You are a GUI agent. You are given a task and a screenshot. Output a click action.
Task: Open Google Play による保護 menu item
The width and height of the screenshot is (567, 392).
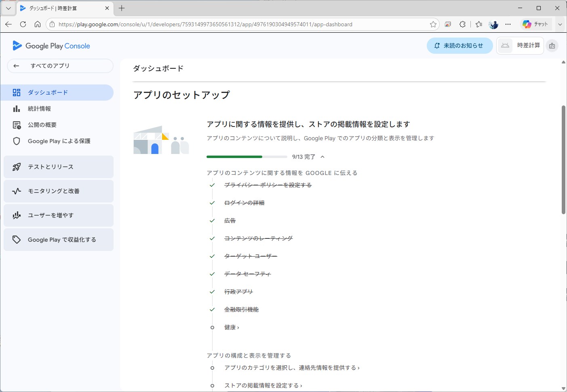(57, 141)
